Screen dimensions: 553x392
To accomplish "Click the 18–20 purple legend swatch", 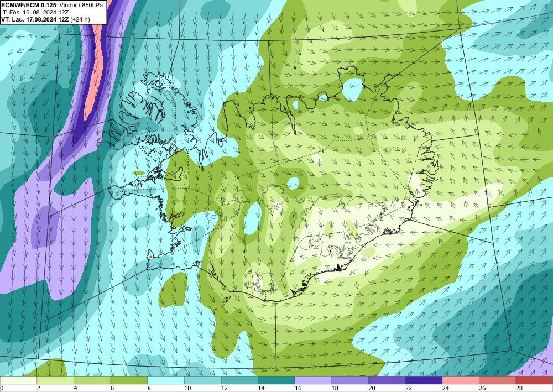I will [x=350, y=380].
